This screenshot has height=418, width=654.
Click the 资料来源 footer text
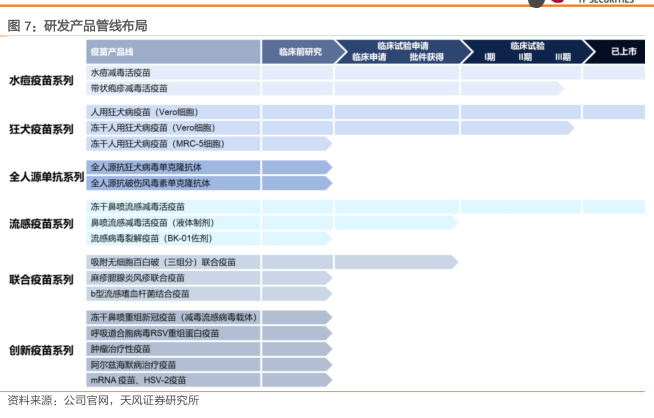tap(103, 402)
